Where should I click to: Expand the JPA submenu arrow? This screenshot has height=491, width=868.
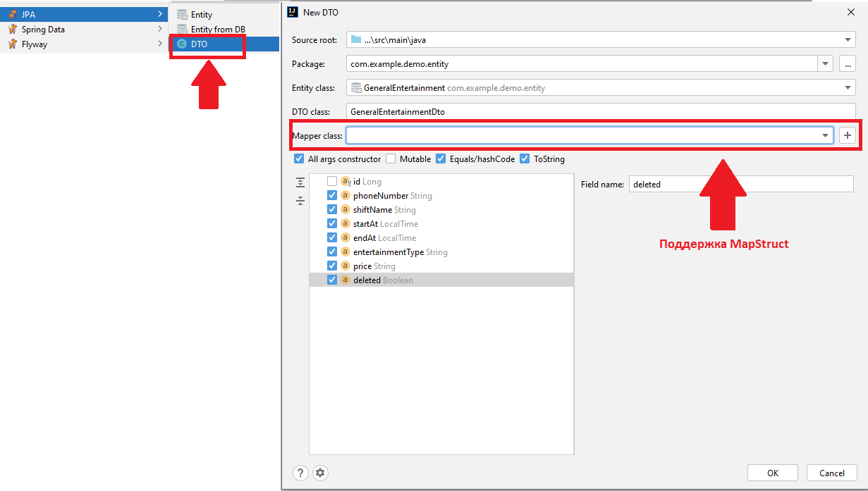tap(160, 14)
